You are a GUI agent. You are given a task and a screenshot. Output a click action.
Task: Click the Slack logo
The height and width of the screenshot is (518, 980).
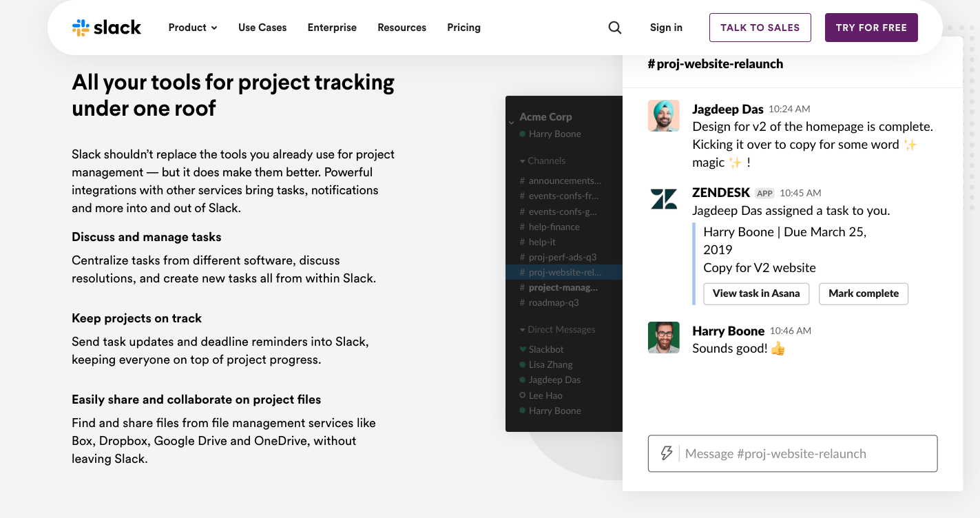click(x=107, y=28)
